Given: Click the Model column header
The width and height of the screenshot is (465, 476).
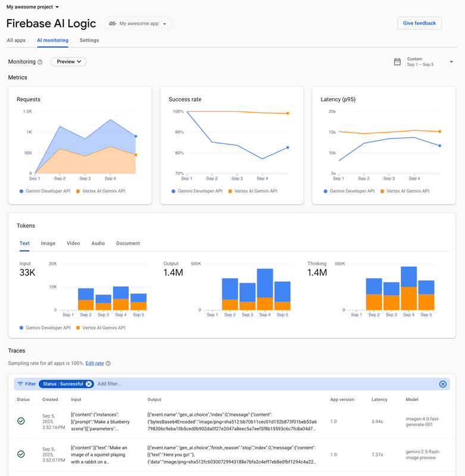Looking at the screenshot, I should (412, 399).
